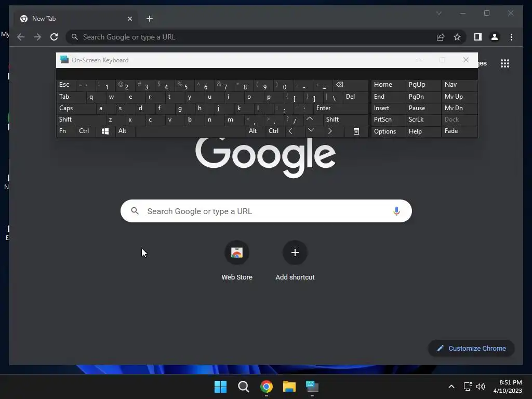532x399 pixels.
Task: Toggle ScrLk key on keyboard
Action: click(423, 119)
